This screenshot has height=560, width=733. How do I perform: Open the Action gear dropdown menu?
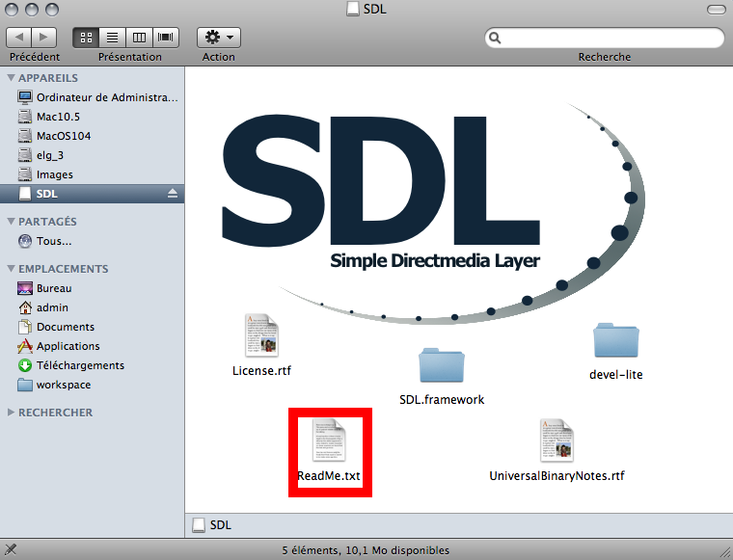pyautogui.click(x=219, y=38)
